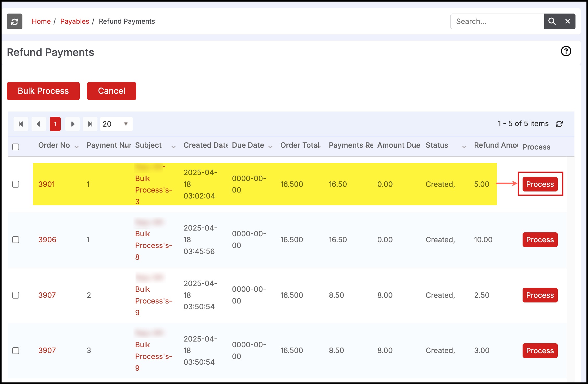Refresh the grid items icon
This screenshot has height=384, width=588.
pyautogui.click(x=559, y=124)
